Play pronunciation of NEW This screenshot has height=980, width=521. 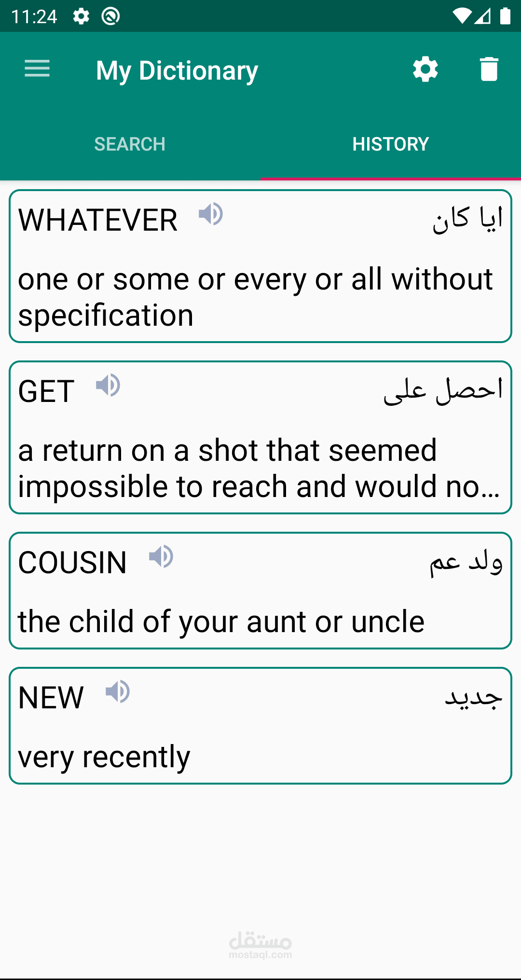pyautogui.click(x=118, y=691)
